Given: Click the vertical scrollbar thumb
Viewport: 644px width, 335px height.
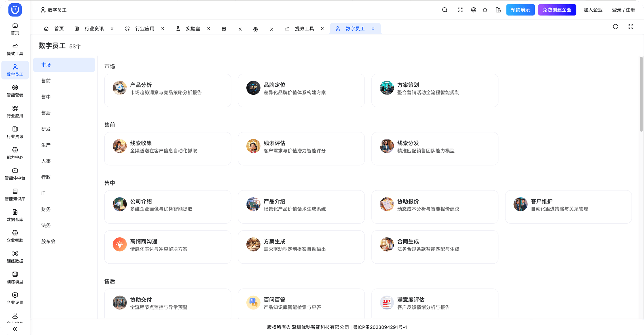Looking at the screenshot, I should click(x=641, y=94).
